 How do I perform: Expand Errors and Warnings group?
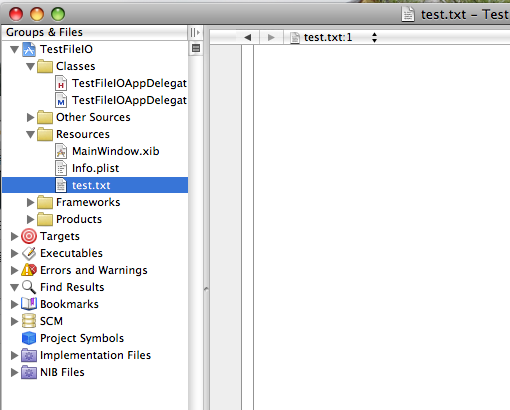tap(14, 270)
